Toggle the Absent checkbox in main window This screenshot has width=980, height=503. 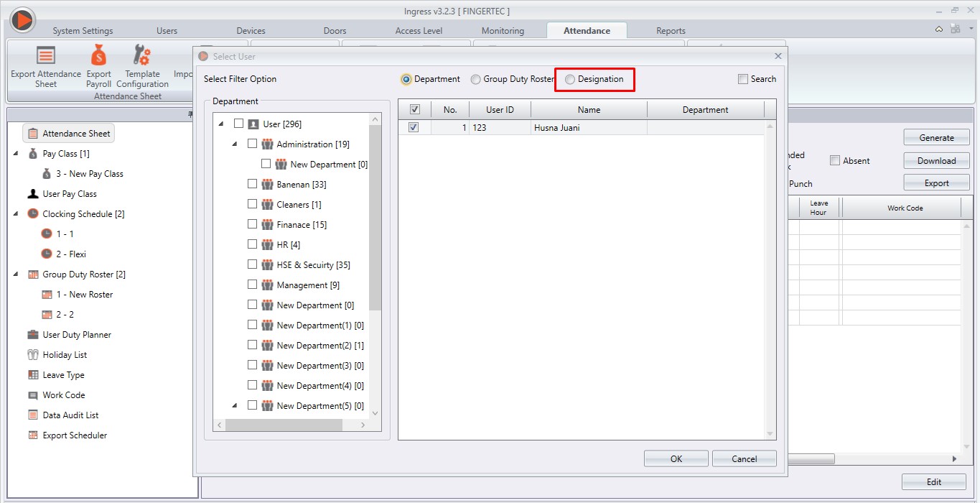pos(835,160)
